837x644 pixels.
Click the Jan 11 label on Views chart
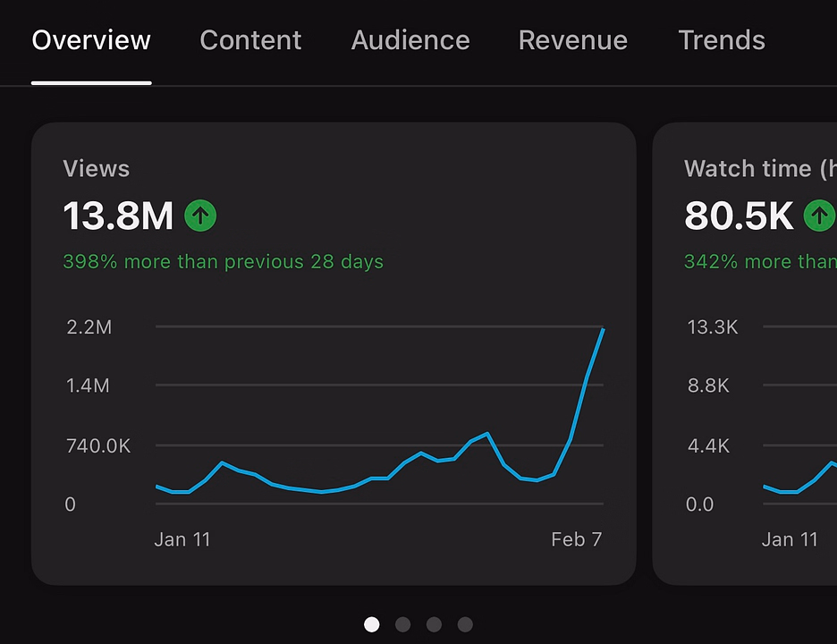182,539
